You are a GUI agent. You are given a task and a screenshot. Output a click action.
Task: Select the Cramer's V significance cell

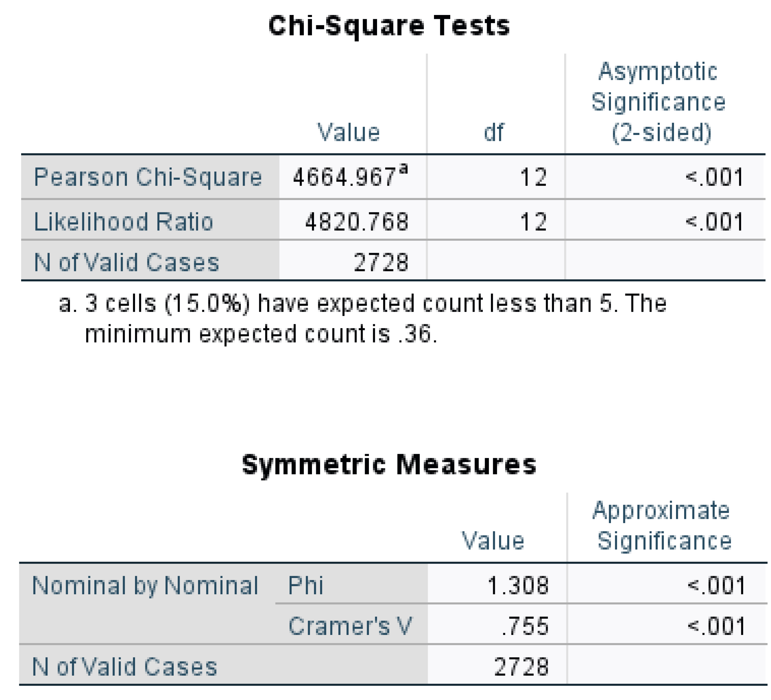(716, 626)
